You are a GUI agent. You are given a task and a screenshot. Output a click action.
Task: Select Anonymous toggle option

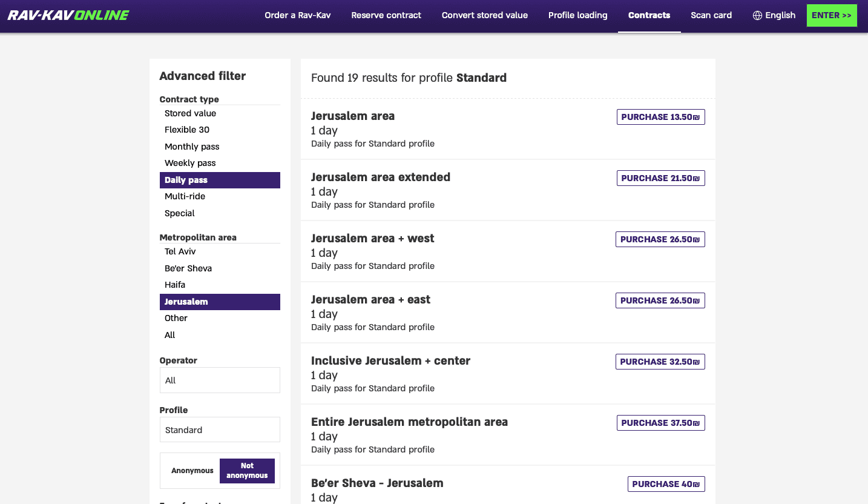pos(192,471)
